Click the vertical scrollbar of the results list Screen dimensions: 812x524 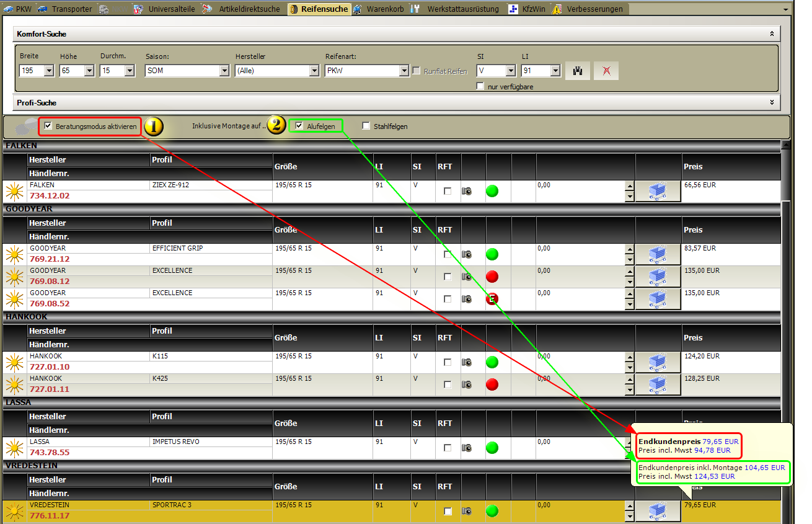click(x=786, y=332)
